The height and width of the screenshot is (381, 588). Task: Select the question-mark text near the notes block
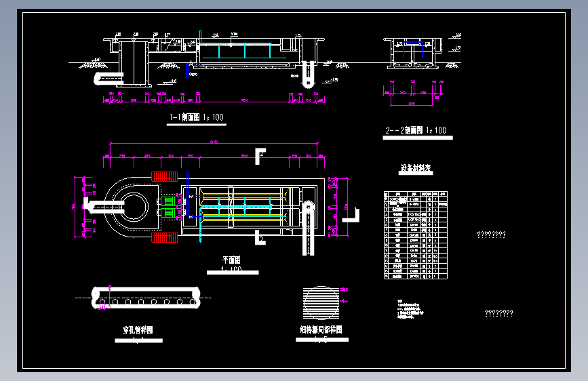[x=498, y=313]
